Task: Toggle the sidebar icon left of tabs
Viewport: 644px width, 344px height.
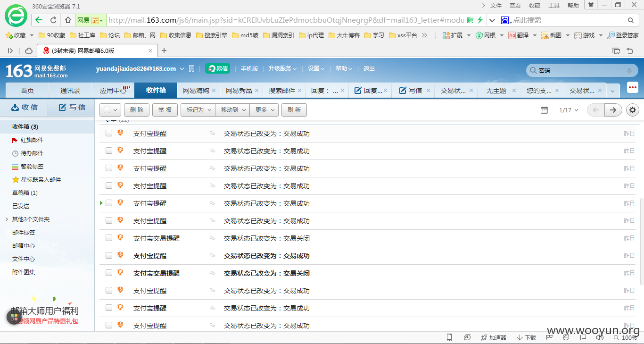Action: 10,50
